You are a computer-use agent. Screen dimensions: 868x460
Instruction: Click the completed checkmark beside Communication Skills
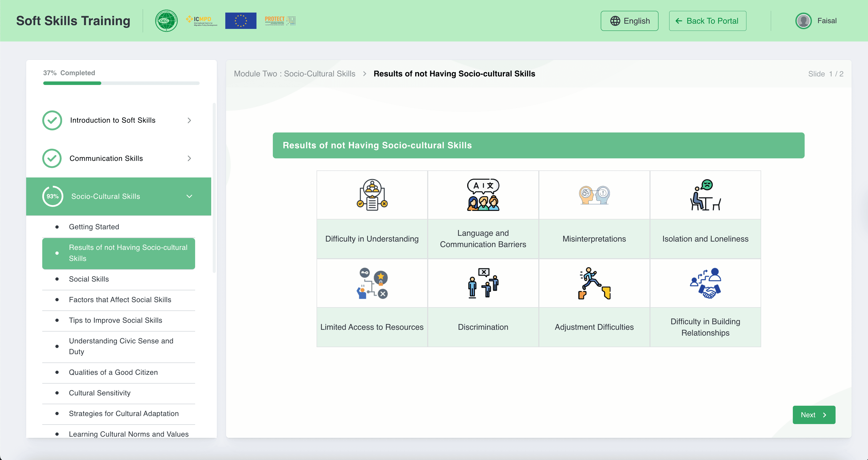[x=52, y=158]
